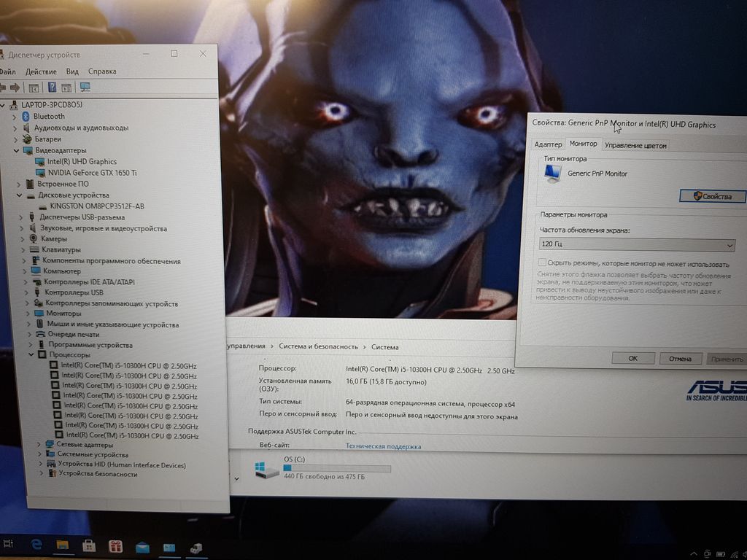
Task: Switch to the Адаптер tab
Action: 548,145
